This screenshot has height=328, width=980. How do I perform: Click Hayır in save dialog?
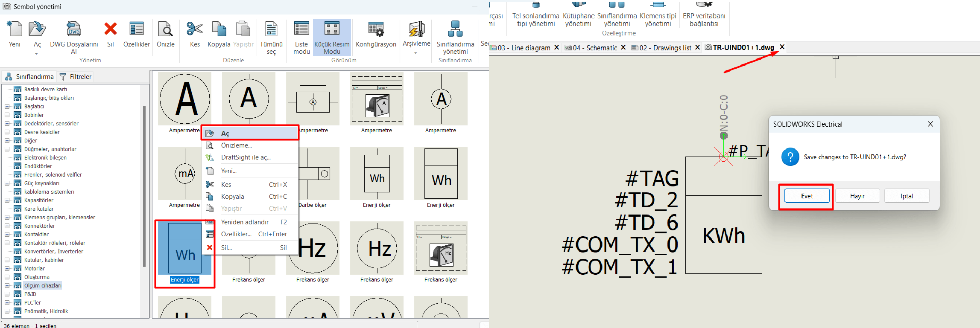tap(857, 196)
